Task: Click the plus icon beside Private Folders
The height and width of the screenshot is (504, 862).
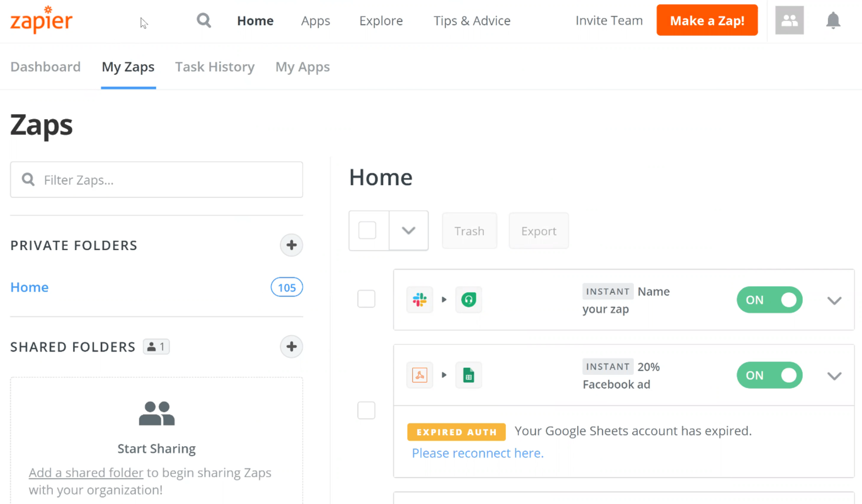Action: click(x=291, y=245)
